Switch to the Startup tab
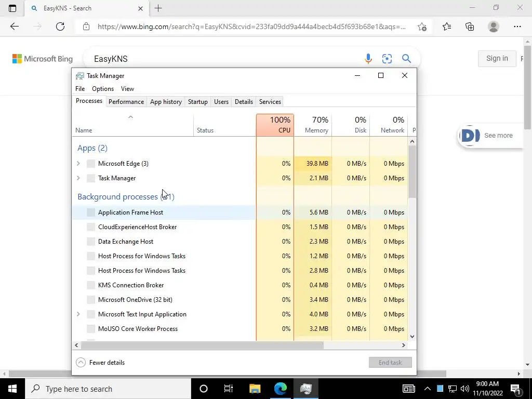The width and height of the screenshot is (532, 399). coord(198,102)
